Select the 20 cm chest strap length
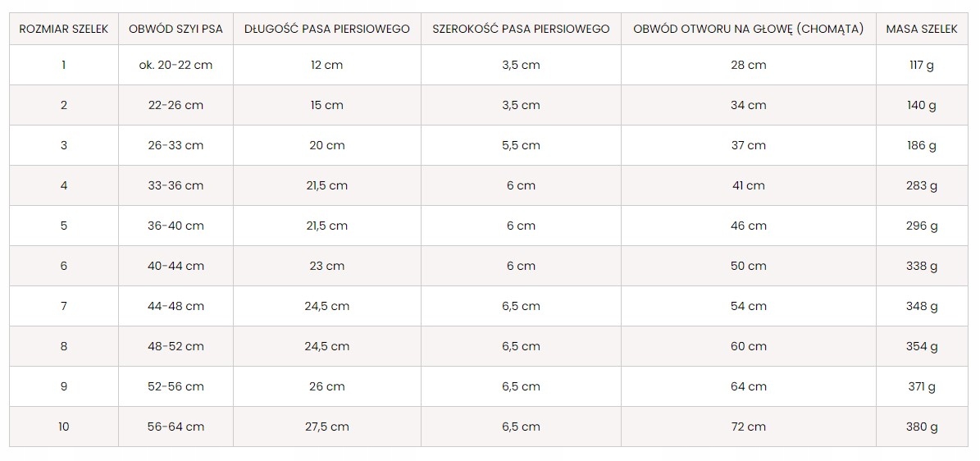 (x=327, y=145)
